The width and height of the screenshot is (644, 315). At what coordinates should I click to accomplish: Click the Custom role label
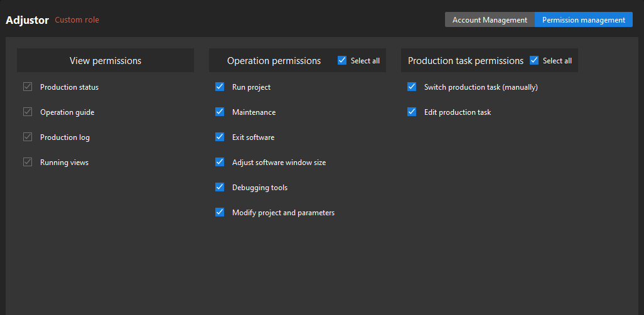(x=77, y=20)
